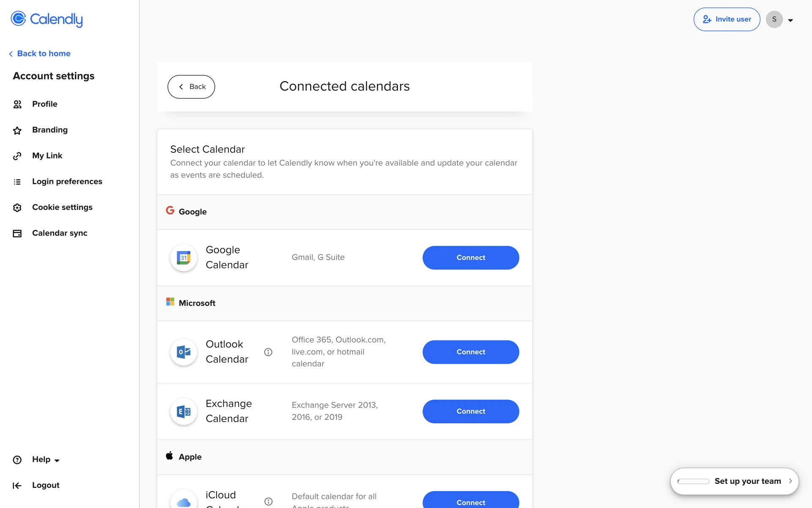
Task: Click the Calendly logo
Action: [47, 19]
